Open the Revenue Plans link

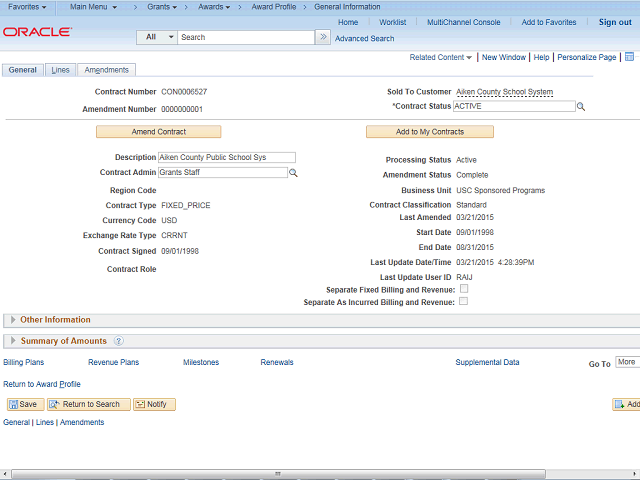point(113,362)
